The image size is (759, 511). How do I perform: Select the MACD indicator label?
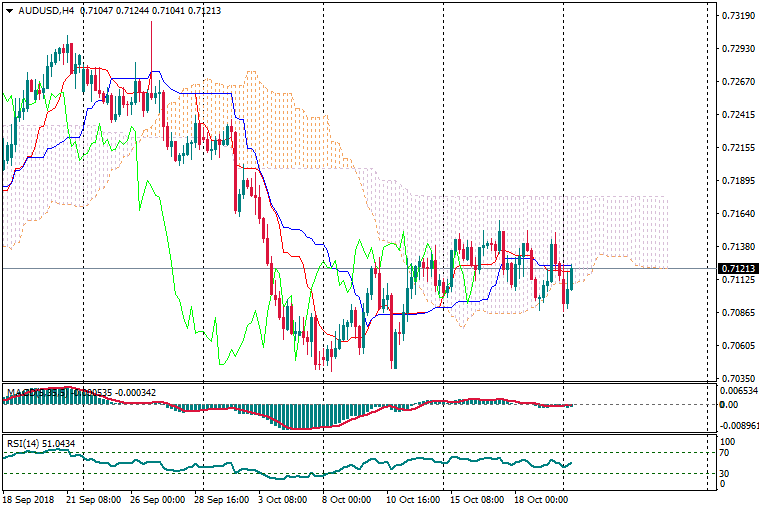[x=30, y=392]
